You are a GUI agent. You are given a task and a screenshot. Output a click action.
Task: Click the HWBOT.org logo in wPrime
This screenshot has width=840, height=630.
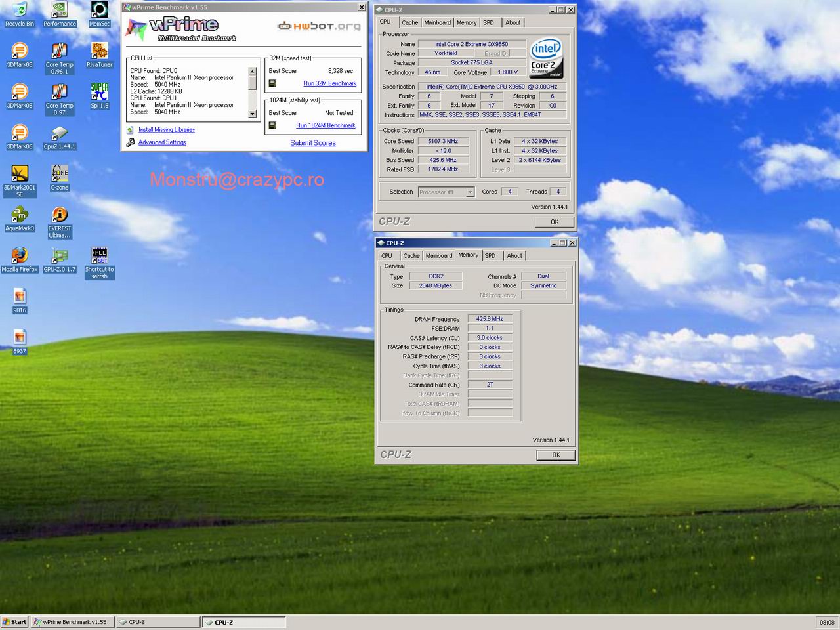(319, 26)
